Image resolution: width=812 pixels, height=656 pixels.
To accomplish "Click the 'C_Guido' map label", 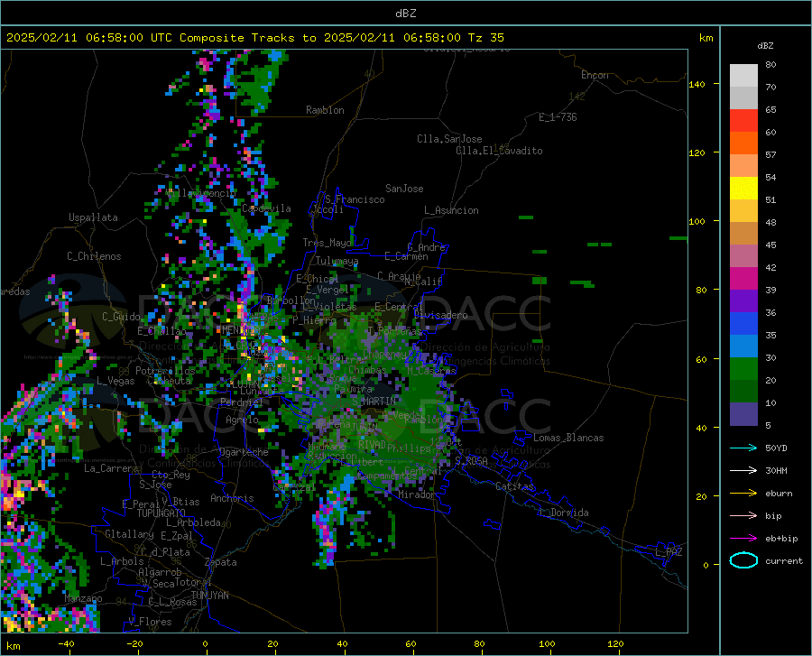I will tap(121, 317).
